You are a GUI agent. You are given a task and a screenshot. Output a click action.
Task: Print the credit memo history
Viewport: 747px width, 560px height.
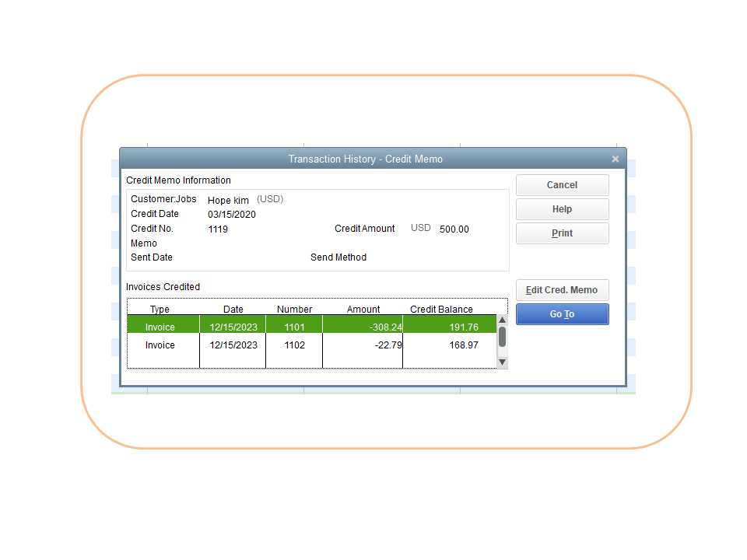[562, 233]
